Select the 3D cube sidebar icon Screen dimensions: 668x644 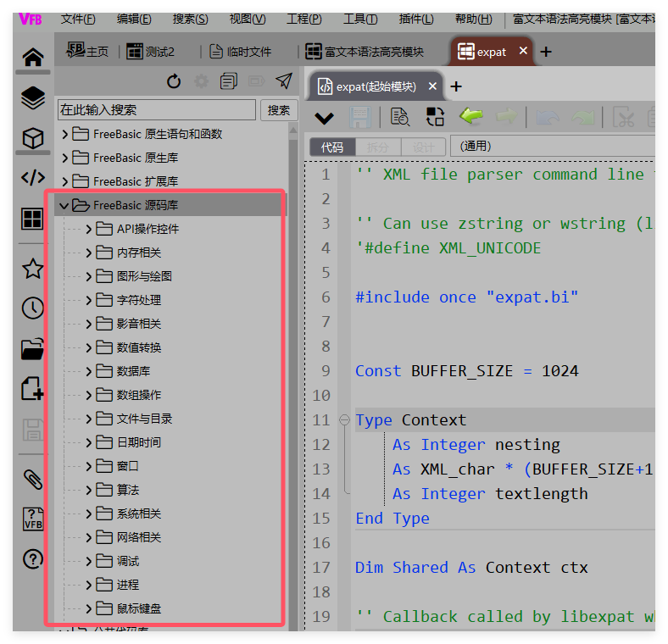tap(33, 138)
